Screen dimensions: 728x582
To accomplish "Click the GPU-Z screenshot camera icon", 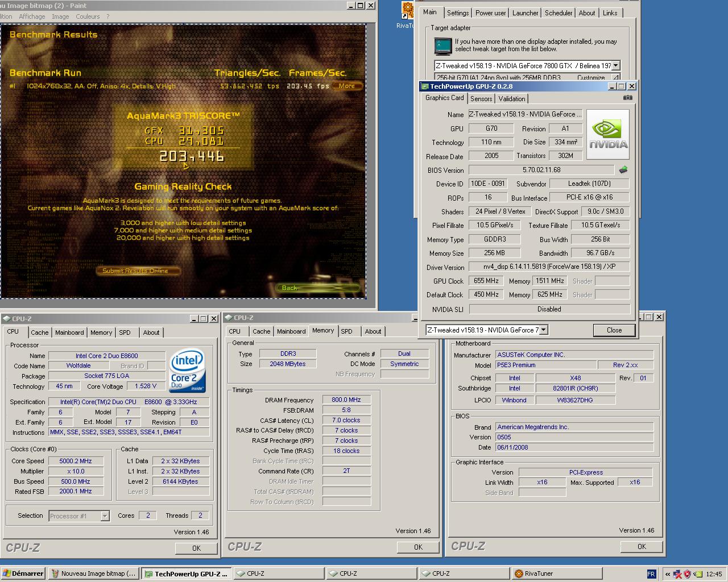I will [x=627, y=98].
